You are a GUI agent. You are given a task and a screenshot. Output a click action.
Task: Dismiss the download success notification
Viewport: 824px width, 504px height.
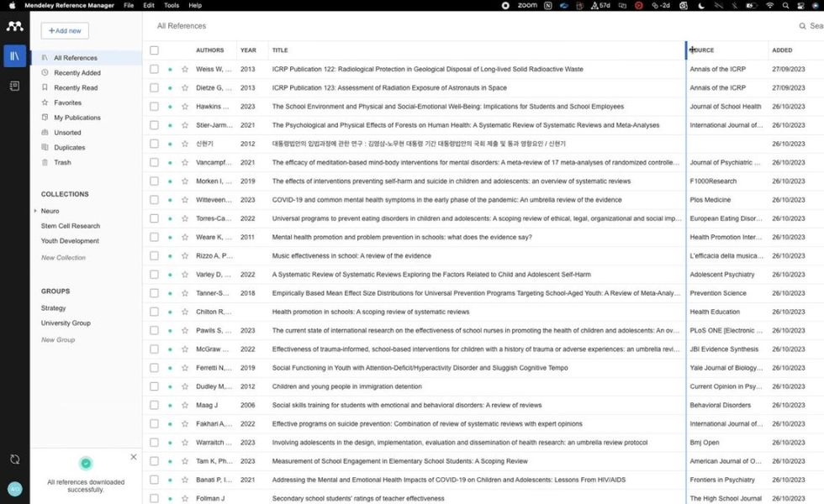134,457
